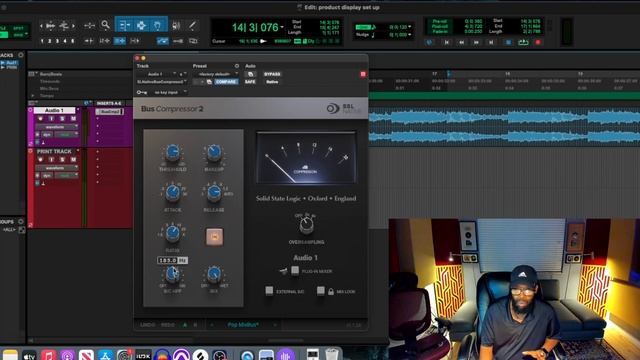Screen dimensions: 640x360
Task: Select the Selector tool
Action: pyautogui.click(x=141, y=25)
